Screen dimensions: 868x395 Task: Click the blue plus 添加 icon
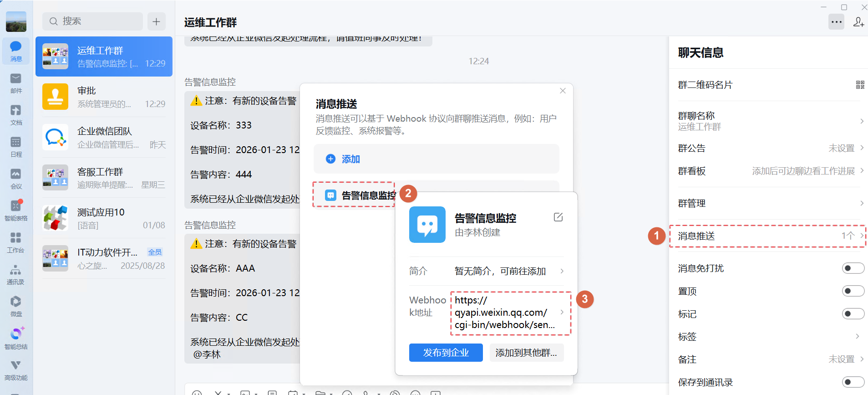click(331, 159)
